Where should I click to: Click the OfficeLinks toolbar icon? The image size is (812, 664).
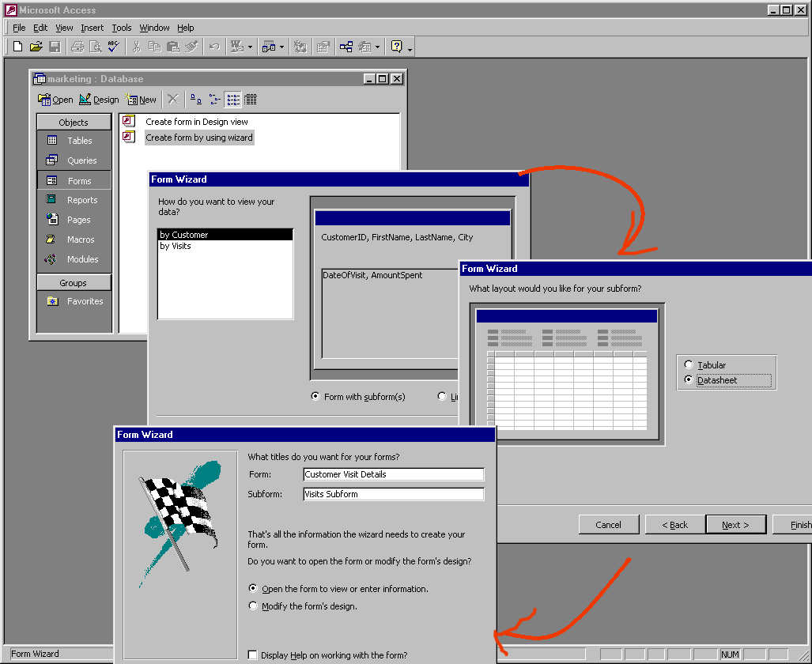pyautogui.click(x=237, y=47)
